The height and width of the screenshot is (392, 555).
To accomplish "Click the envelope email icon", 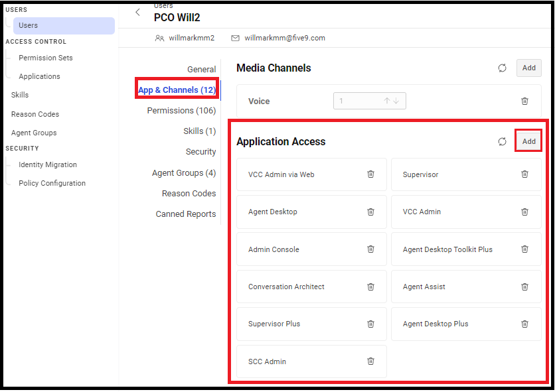I will [235, 38].
